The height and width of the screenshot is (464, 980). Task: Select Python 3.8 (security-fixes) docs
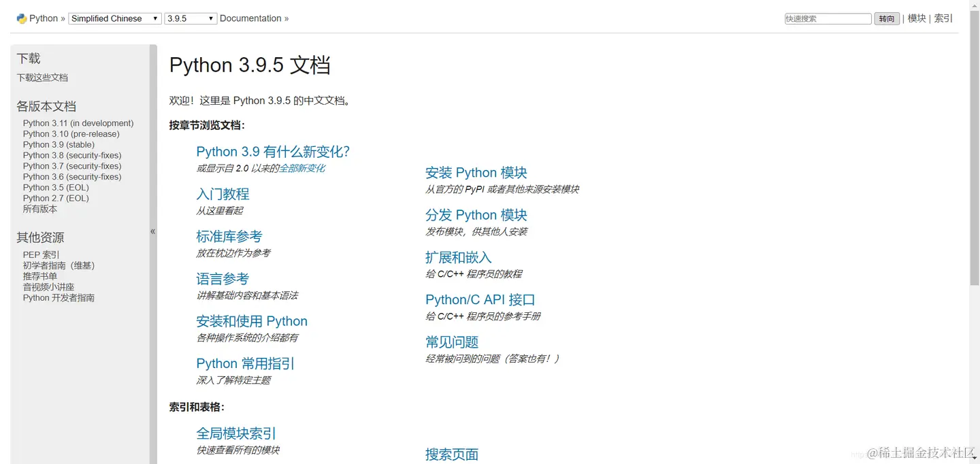click(72, 155)
